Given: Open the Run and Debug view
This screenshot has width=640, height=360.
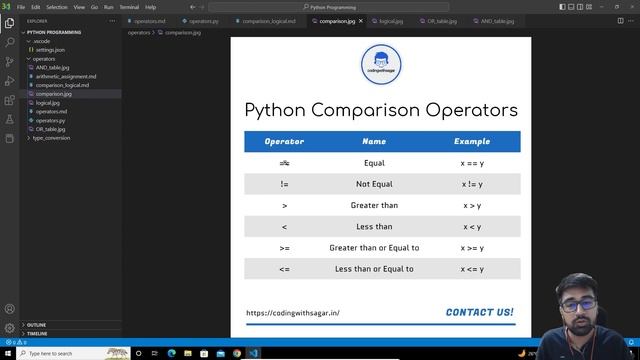Looking at the screenshot, I should click(x=9, y=81).
